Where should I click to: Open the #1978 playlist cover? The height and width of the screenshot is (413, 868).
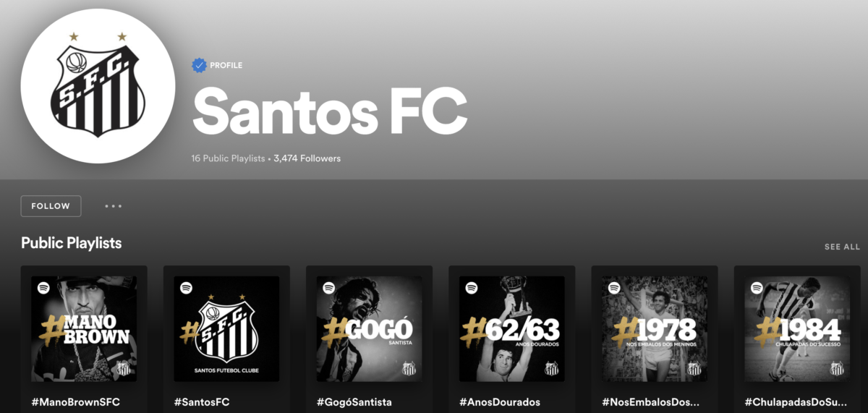tap(655, 328)
